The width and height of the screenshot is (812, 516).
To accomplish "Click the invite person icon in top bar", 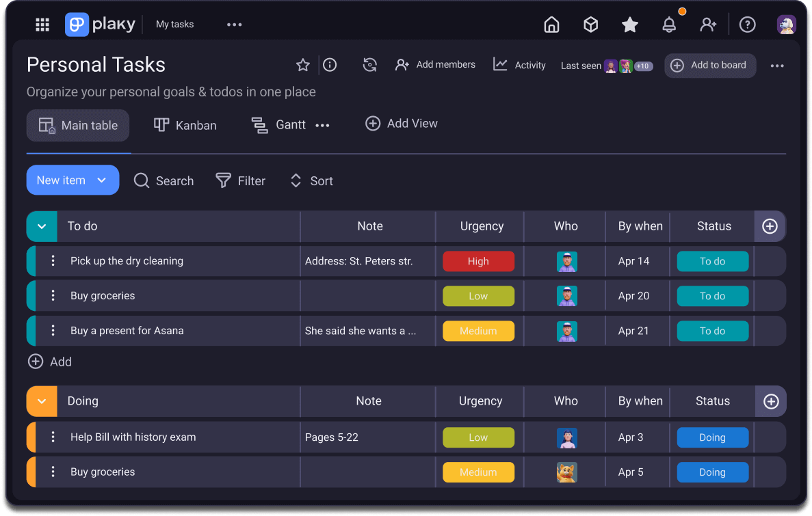I will click(x=708, y=24).
